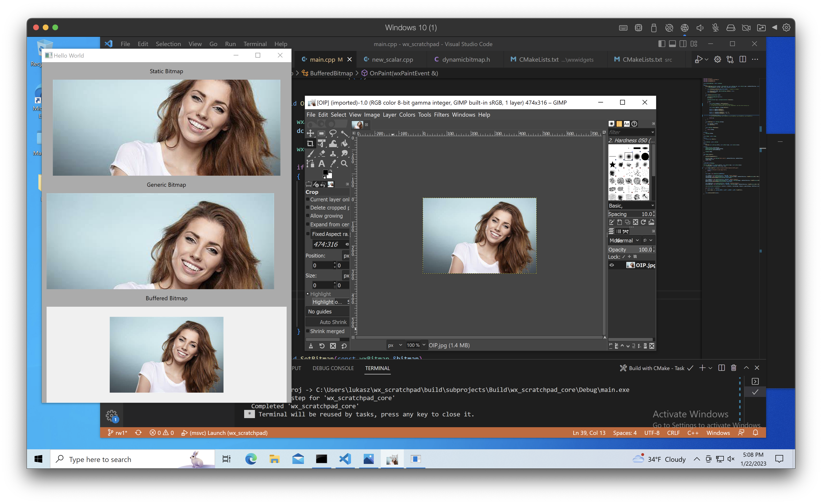Open the Size unit px dropdown

(346, 276)
